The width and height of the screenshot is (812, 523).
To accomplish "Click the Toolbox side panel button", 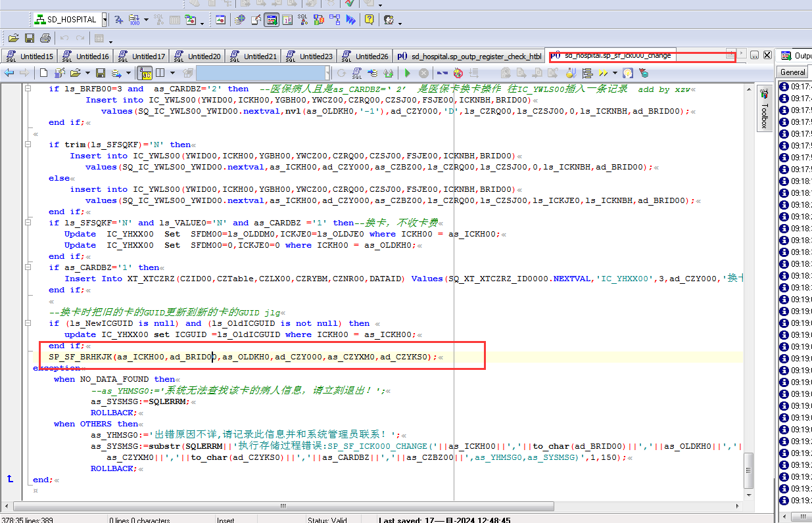I will pyautogui.click(x=764, y=108).
